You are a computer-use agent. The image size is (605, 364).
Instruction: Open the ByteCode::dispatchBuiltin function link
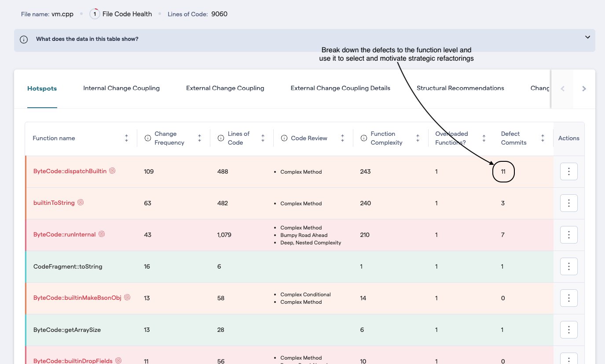70,171
